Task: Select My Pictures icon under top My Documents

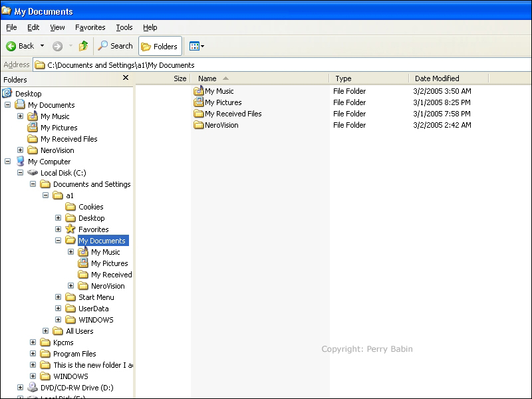Action: coord(33,127)
